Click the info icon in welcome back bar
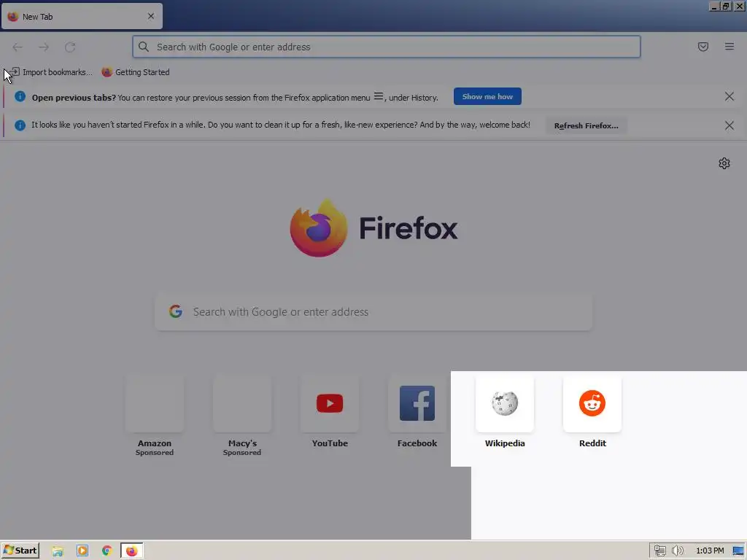The height and width of the screenshot is (560, 747). tap(20, 125)
